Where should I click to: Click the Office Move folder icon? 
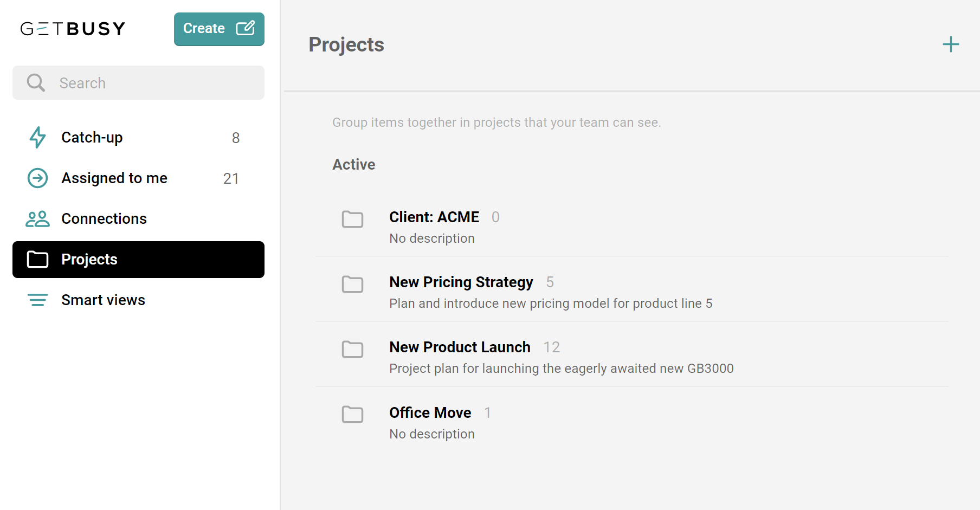[x=352, y=414]
